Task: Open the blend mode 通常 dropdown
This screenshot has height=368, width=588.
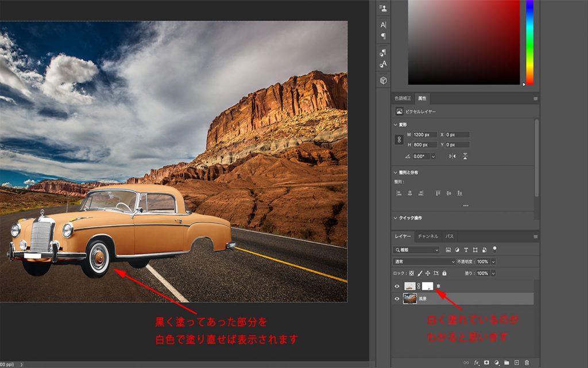Action: [424, 262]
